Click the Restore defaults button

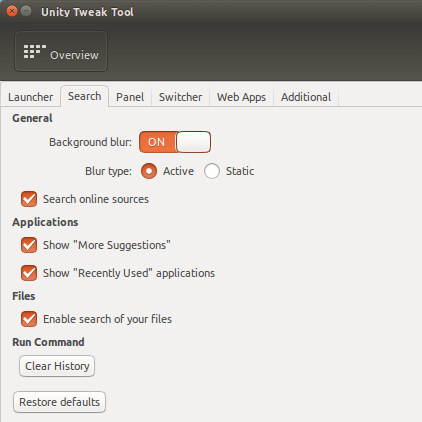tap(59, 402)
